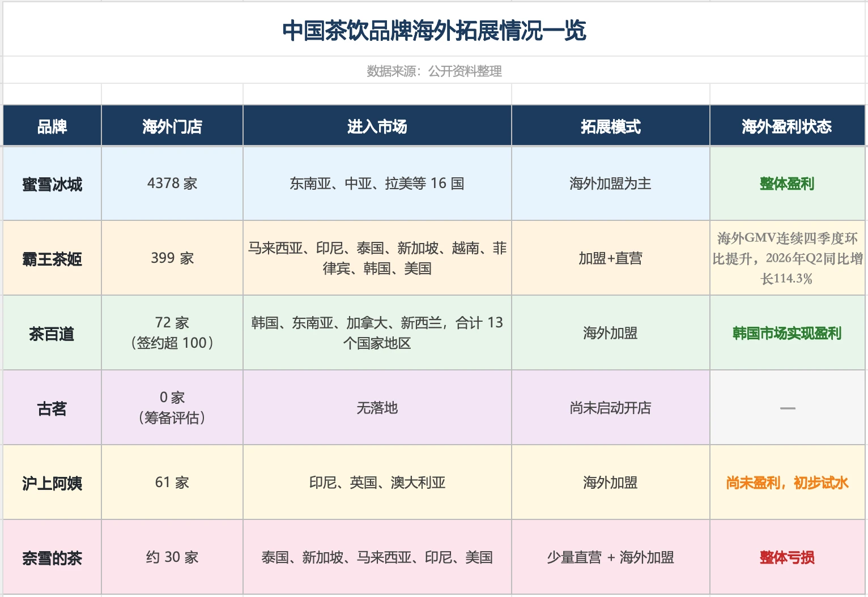
Task: Select the cell 泰国、新加坡、马来西亚、印尼、美国
Action: (377, 557)
